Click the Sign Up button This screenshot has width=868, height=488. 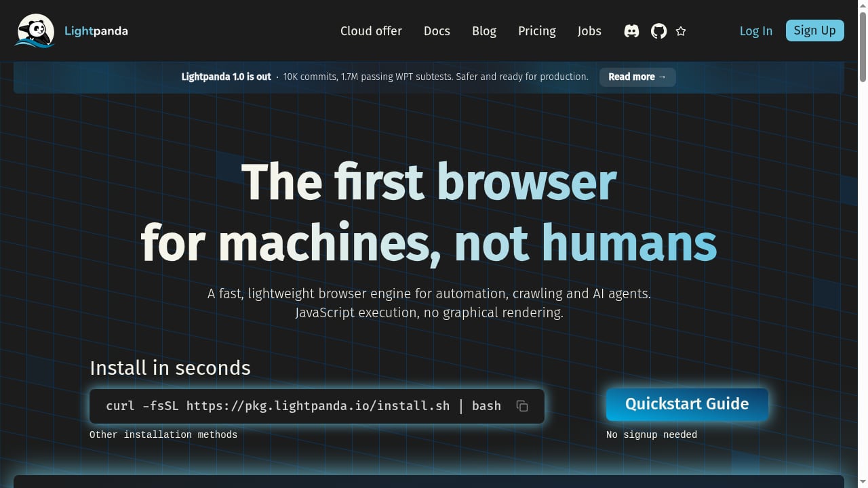point(815,30)
